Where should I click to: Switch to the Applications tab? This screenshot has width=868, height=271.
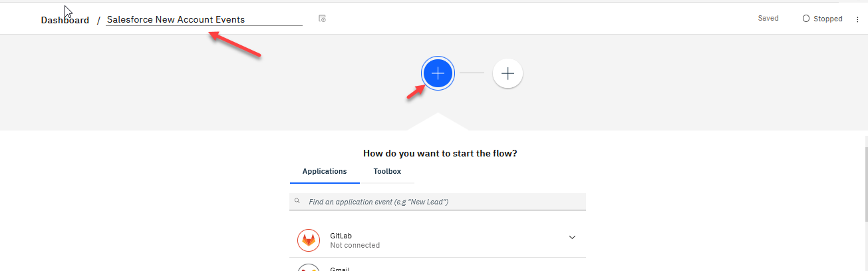coord(325,171)
